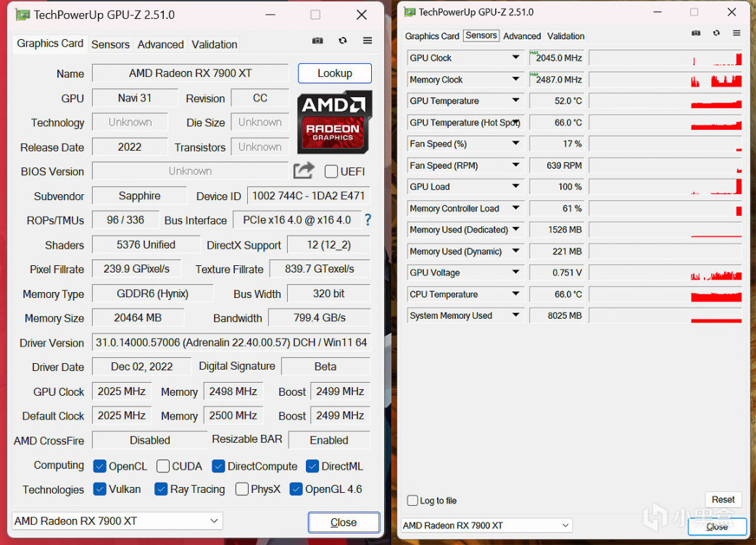The width and height of the screenshot is (756, 545).
Task: Switch to Validation tab in left window
Action: point(214,44)
